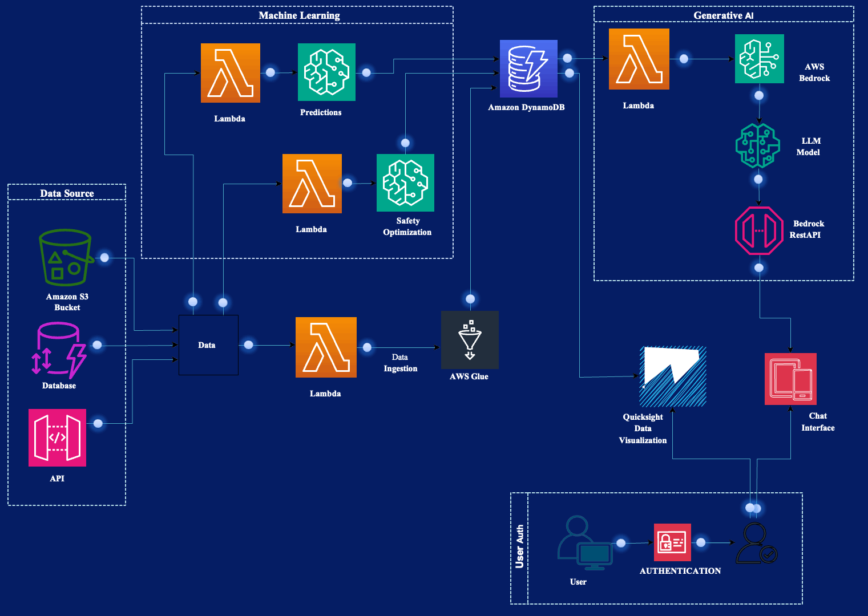Click the AWS Bedrock label text
The height and width of the screenshot is (616, 868).
pos(814,72)
